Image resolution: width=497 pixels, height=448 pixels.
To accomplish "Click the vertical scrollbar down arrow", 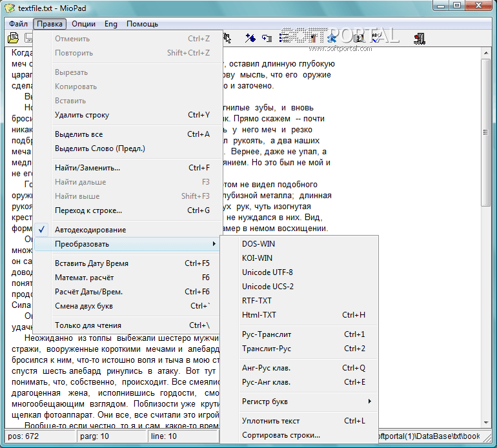I will (x=486, y=422).
